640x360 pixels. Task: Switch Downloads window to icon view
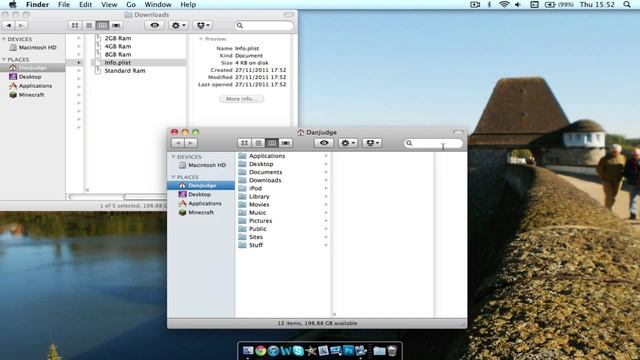tap(75, 25)
